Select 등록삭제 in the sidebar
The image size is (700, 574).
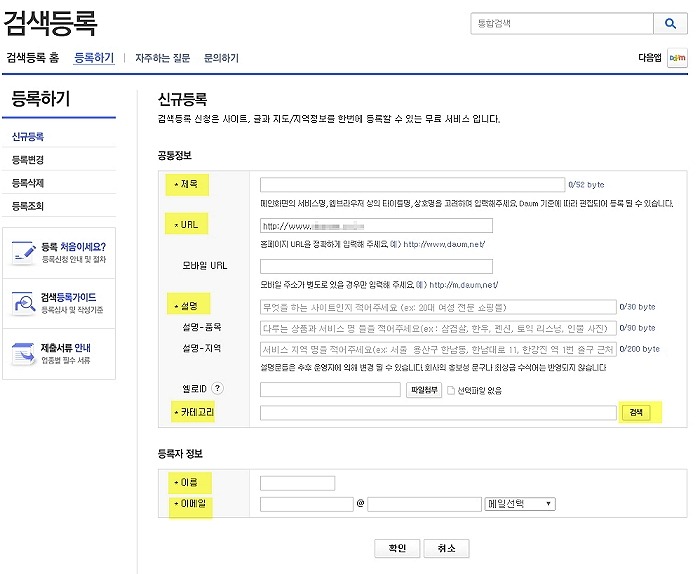pos(28,183)
